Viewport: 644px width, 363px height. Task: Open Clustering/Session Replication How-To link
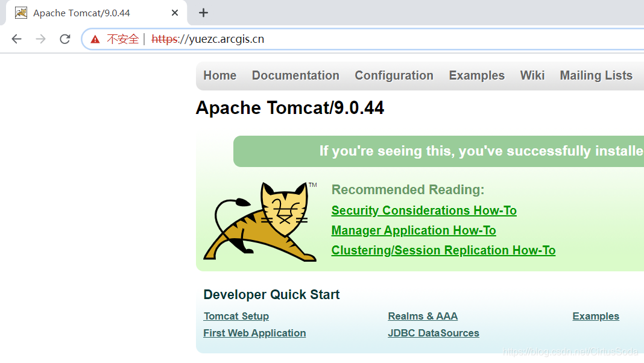444,250
